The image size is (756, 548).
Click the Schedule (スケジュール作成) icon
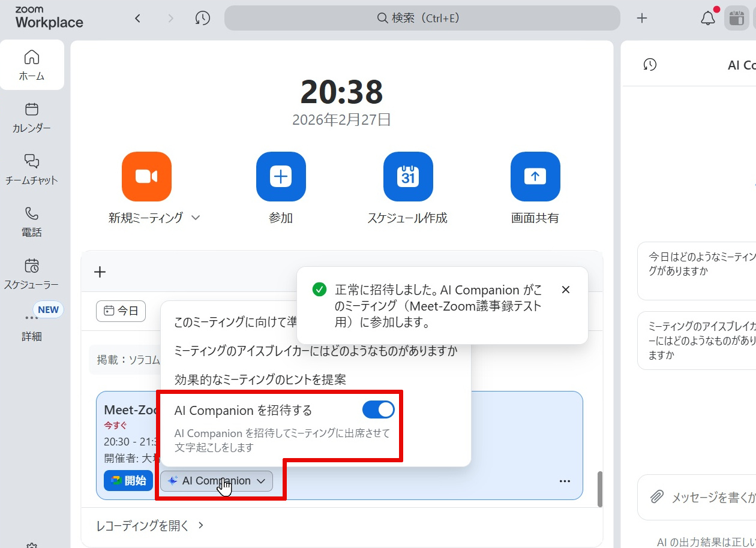408,176
